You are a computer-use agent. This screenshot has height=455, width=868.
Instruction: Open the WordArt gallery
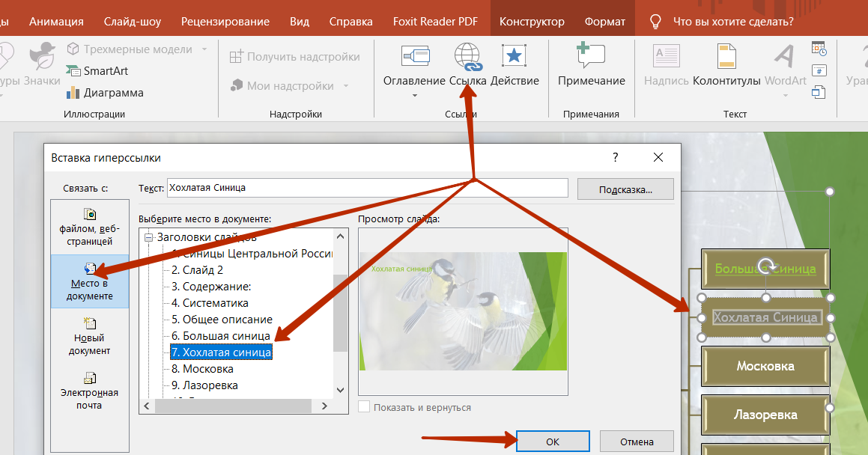(x=785, y=69)
